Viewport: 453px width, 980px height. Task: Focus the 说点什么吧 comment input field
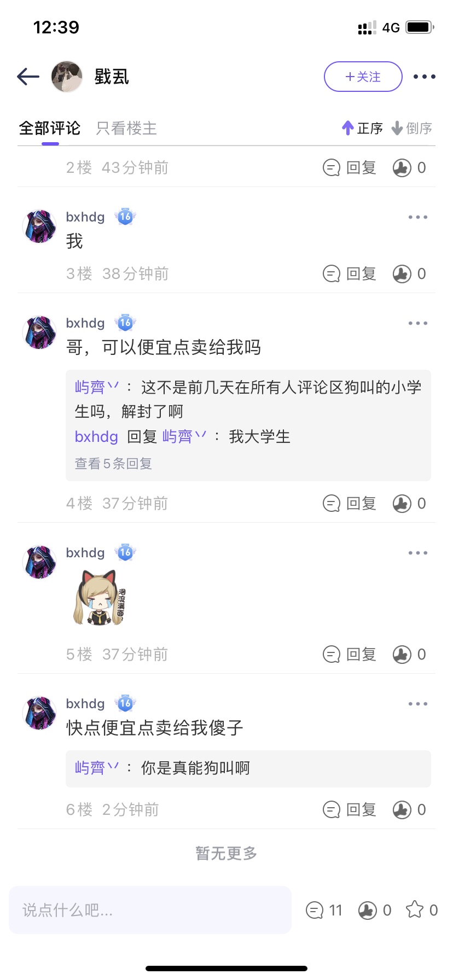pyautogui.click(x=150, y=910)
